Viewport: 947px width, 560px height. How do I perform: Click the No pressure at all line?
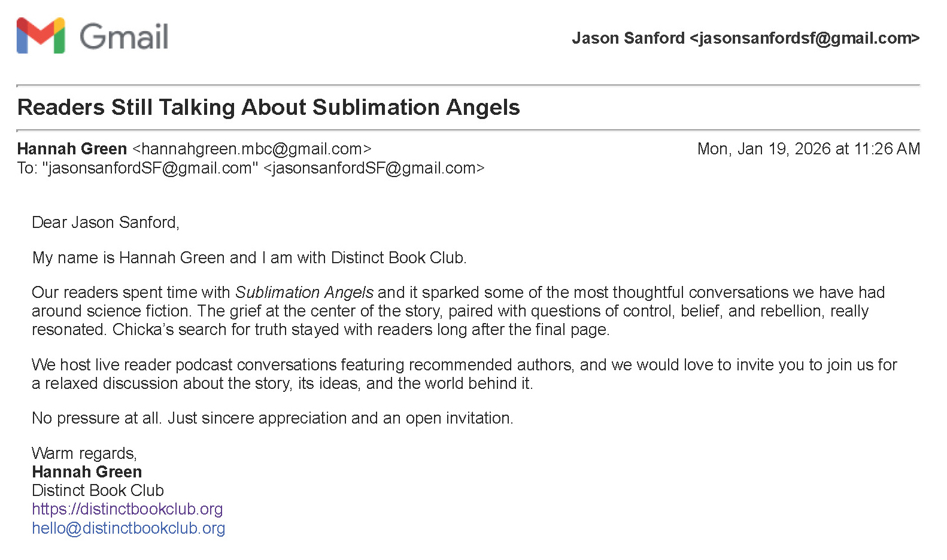[272, 418]
